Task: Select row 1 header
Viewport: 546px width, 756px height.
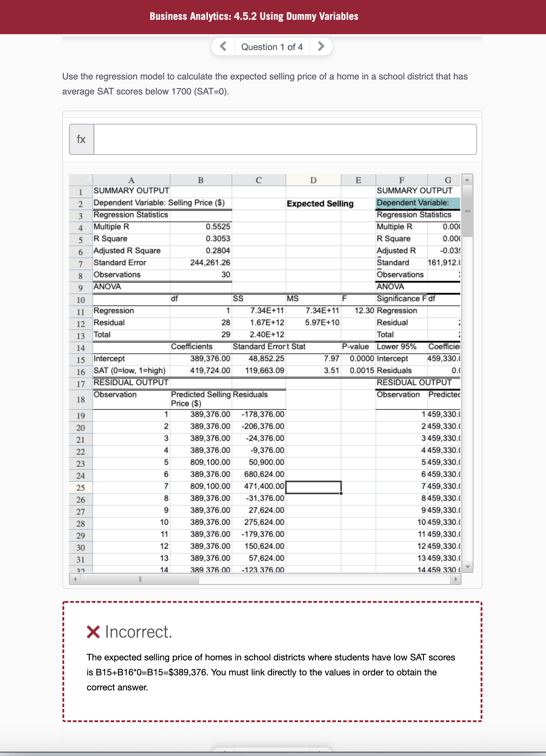Action: pyautogui.click(x=81, y=192)
